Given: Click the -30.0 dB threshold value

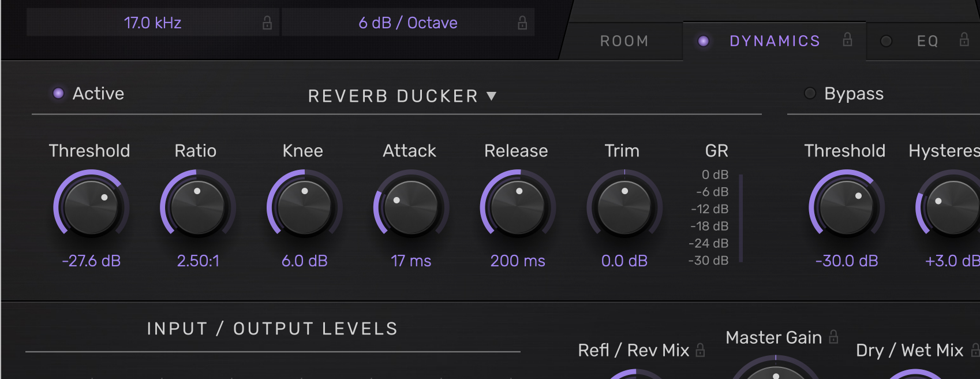Looking at the screenshot, I should pyautogui.click(x=847, y=261).
